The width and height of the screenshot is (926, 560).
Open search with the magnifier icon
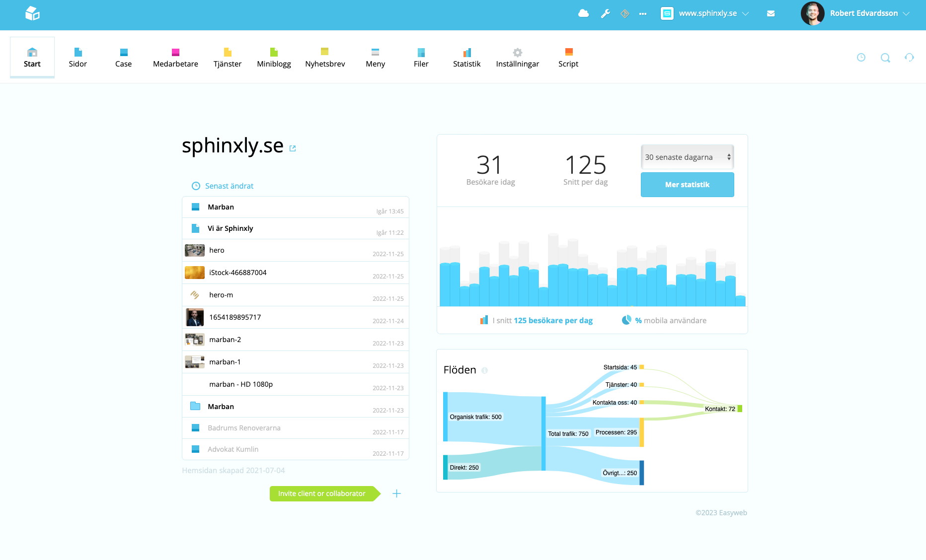point(885,58)
